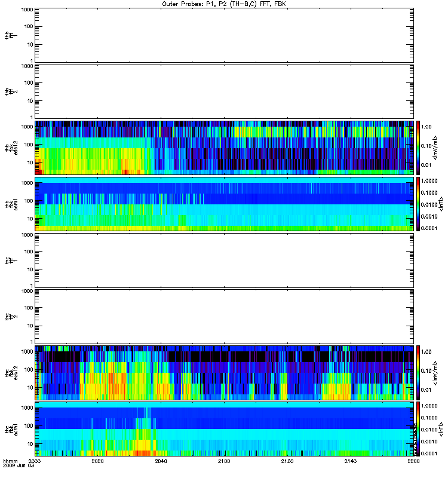The height and width of the screenshot is (478, 448).
Task: Click the 10 y-tick of thb fbk edc12 panel
Action: [30, 163]
